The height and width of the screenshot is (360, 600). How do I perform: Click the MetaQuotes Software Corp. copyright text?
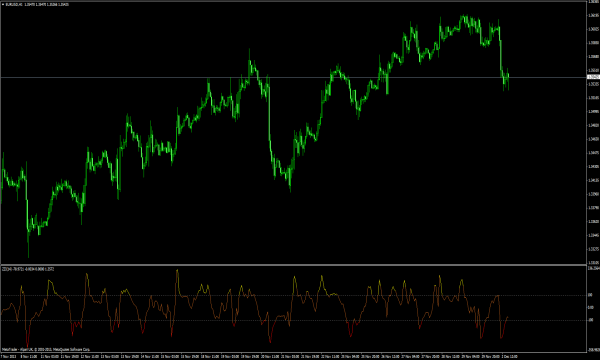tap(71, 349)
